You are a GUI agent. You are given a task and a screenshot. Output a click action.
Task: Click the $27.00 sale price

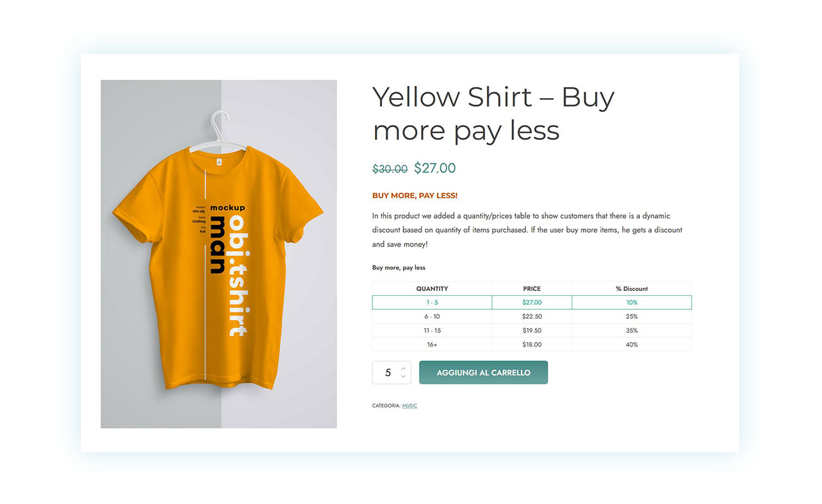[x=435, y=168]
